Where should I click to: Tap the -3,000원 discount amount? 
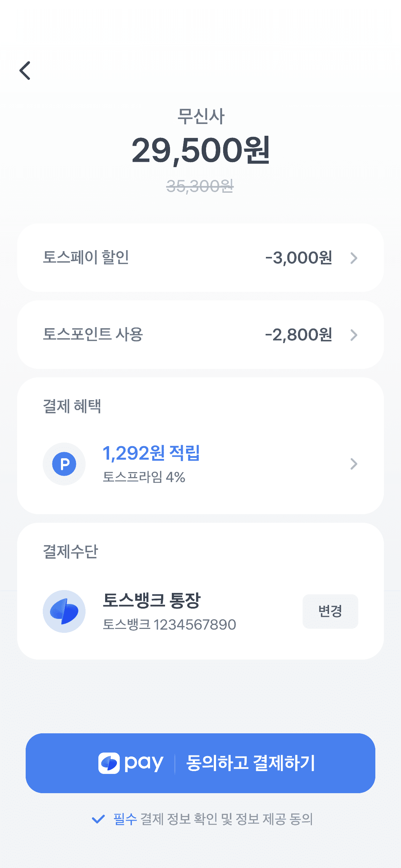tap(299, 258)
